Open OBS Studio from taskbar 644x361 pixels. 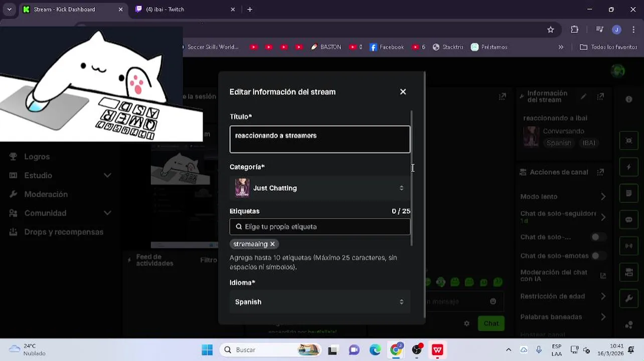(x=417, y=350)
